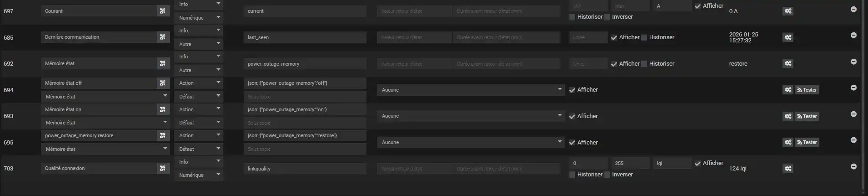Click the vertical scrollbar on right edge
868x196 pixels.
[863, 91]
